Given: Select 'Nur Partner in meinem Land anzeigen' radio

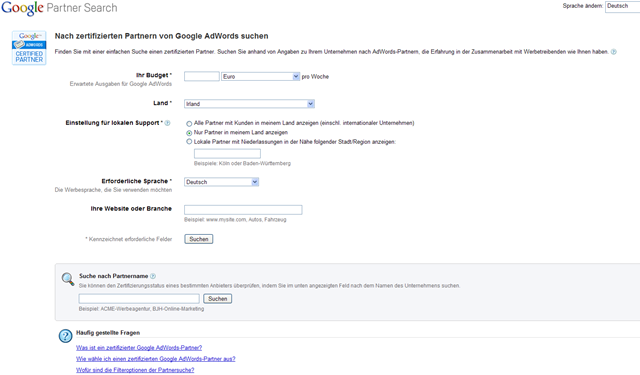Looking at the screenshot, I should (x=189, y=133).
